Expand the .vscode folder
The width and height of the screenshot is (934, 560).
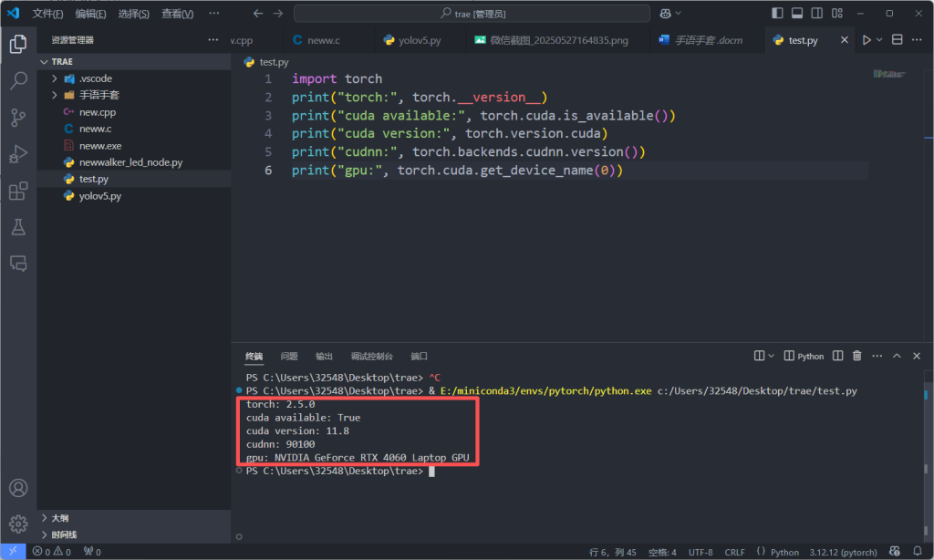click(95, 78)
